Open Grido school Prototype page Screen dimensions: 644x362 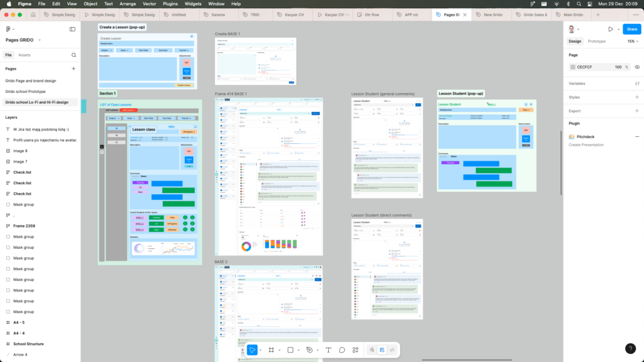(x=25, y=91)
